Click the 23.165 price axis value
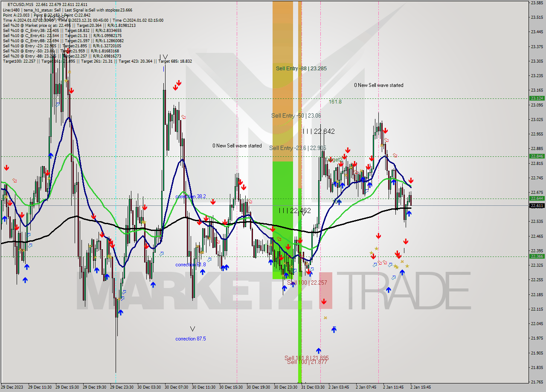 click(537, 90)
